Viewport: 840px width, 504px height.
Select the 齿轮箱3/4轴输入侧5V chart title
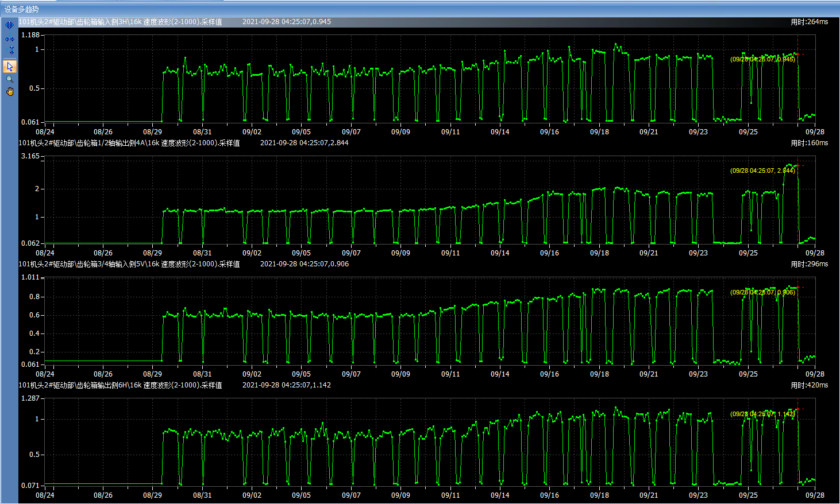coord(129,264)
